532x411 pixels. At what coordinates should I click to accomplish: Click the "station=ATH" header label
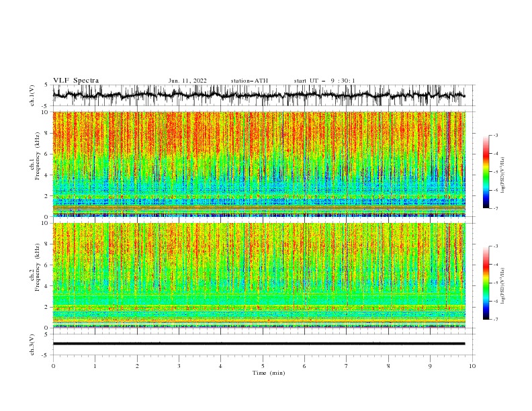(249, 81)
